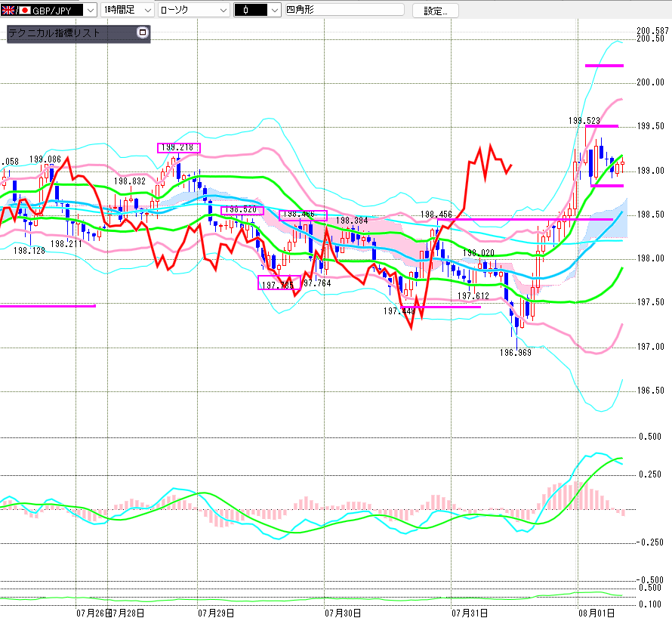Click the 198.832 price label
Viewport: 672px width, 621px height.
130,181
